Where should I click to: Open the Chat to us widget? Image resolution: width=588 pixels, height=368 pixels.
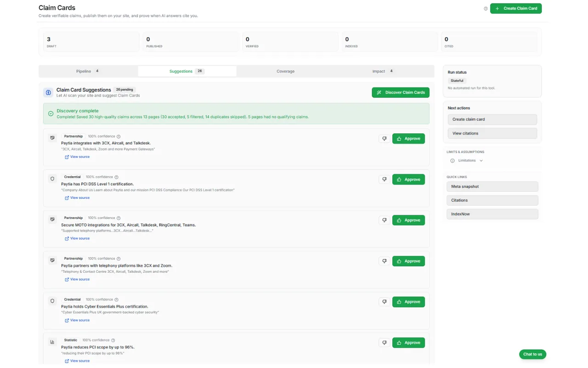pyautogui.click(x=533, y=354)
